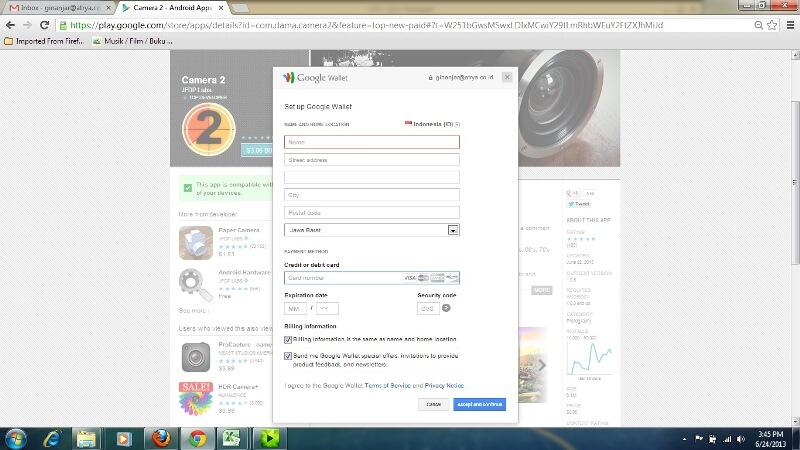Viewport: 800px width, 450px height.
Task: Reload the page with the refresh icon
Action: [44, 25]
